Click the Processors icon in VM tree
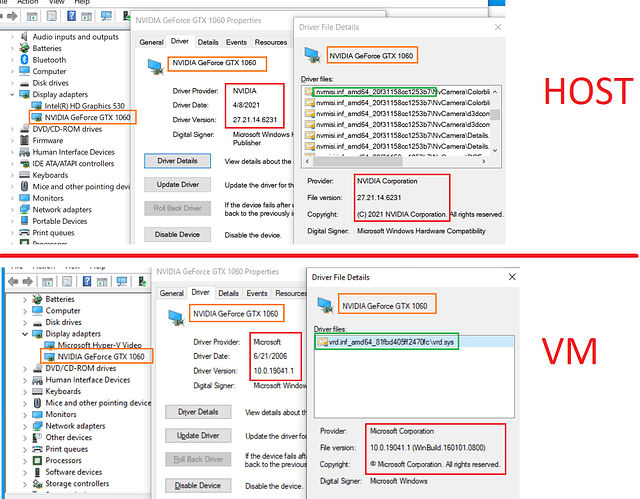Image resolution: width=640 pixels, height=499 pixels. click(x=37, y=461)
